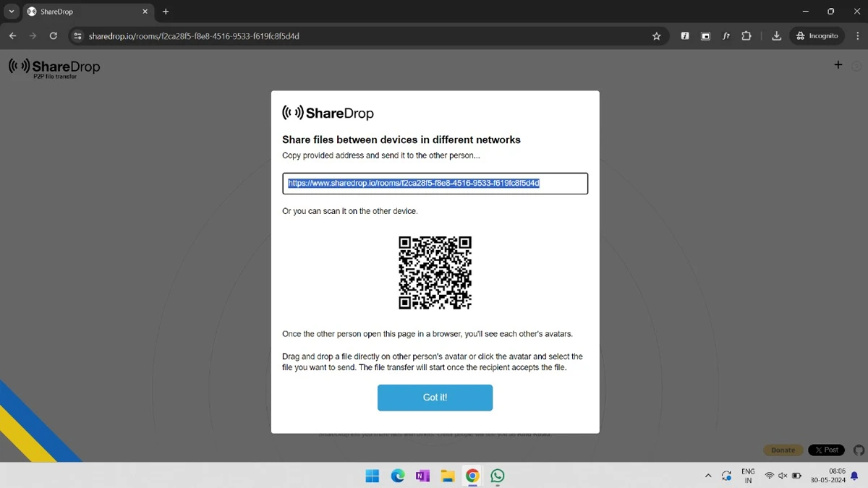Bookmark this page with star icon

point(657,36)
